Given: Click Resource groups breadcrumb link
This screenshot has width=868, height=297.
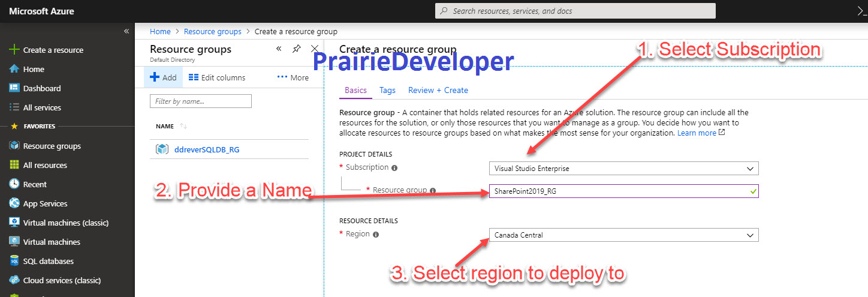Looking at the screenshot, I should click(x=213, y=31).
